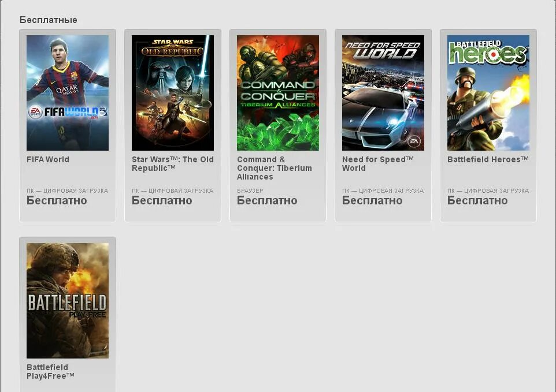The image size is (556, 392).
Task: Open Need for Speed World cover art
Action: (x=383, y=93)
